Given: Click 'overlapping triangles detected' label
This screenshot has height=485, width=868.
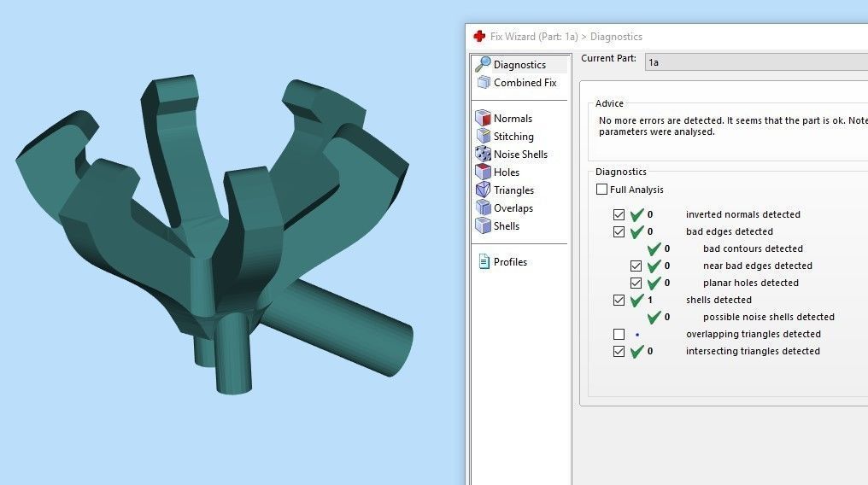Looking at the screenshot, I should tap(753, 334).
